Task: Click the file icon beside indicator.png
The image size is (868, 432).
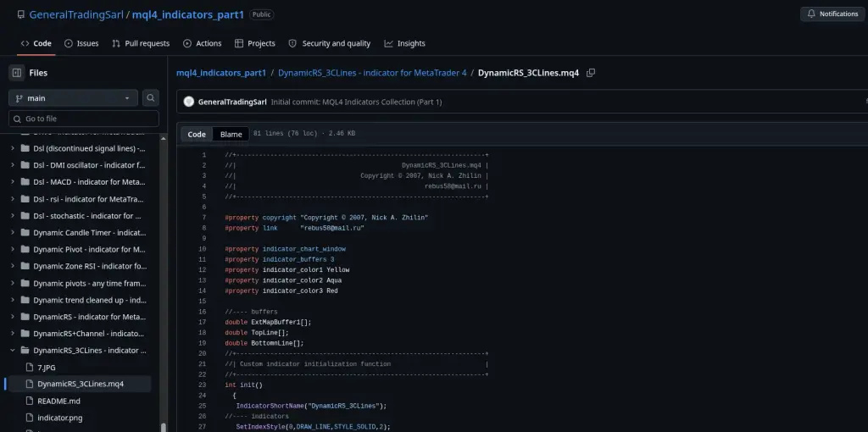Action: click(x=30, y=418)
